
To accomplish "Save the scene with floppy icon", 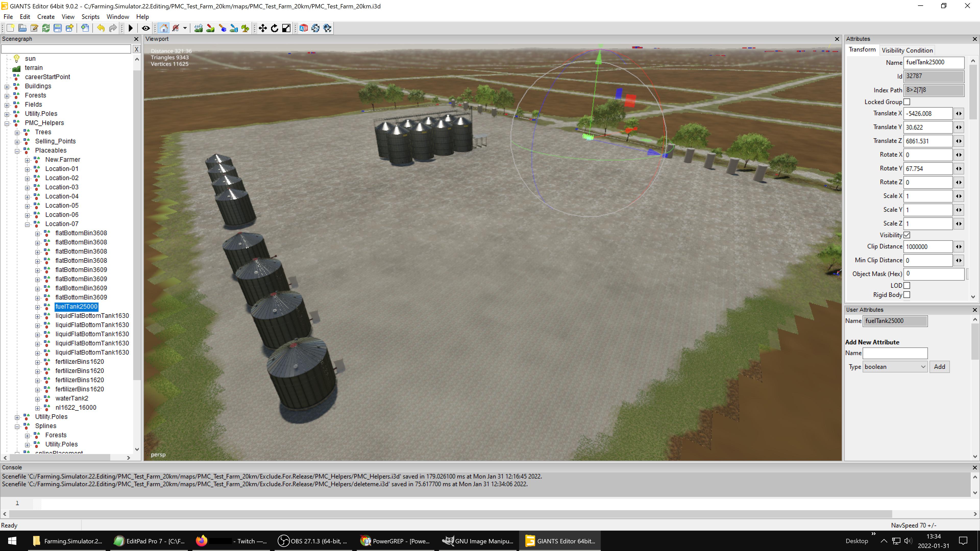I will point(58,28).
